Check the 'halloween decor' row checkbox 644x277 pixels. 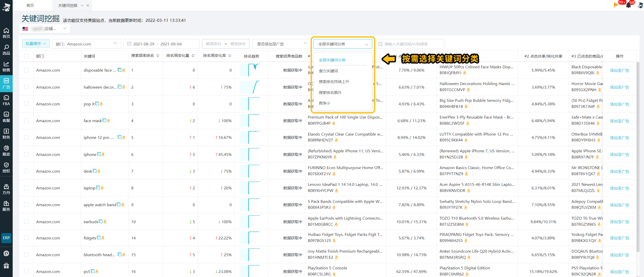(26, 87)
